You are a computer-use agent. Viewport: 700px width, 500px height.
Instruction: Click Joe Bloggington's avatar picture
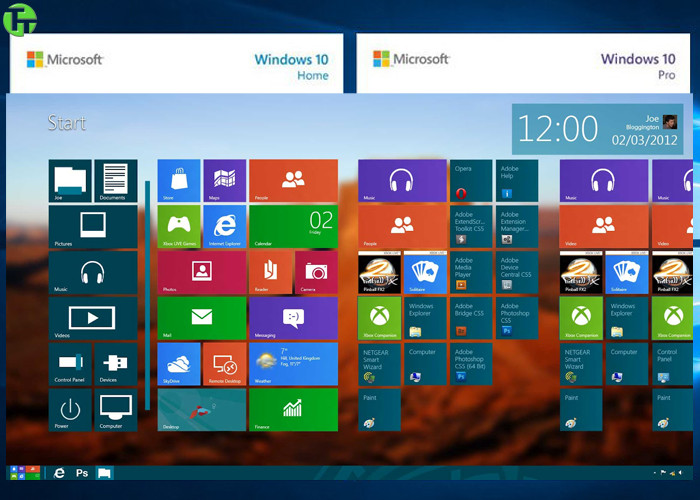point(670,122)
